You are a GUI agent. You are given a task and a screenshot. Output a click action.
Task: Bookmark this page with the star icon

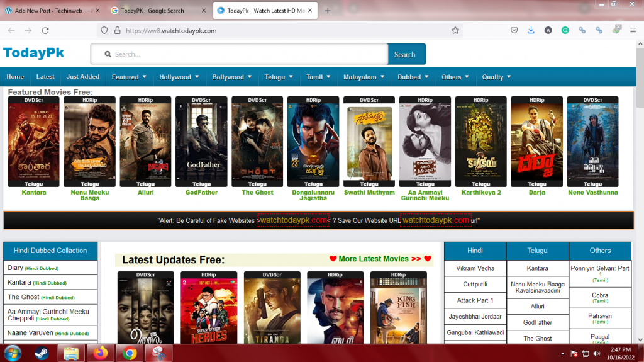tap(455, 30)
